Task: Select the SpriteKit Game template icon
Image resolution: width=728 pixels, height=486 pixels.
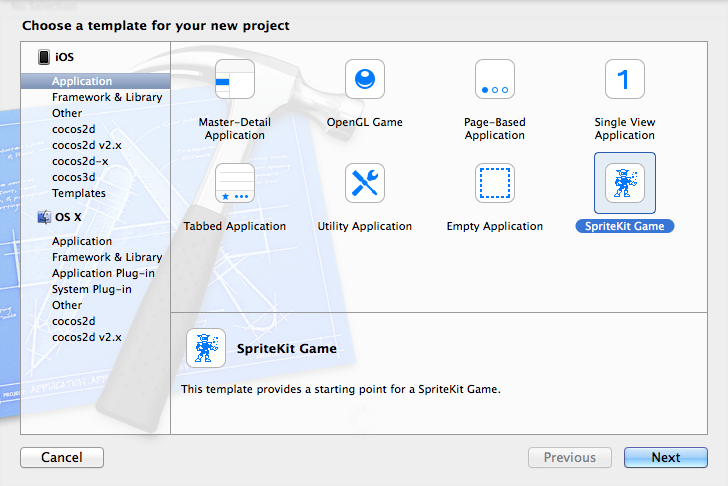Action: (x=625, y=183)
